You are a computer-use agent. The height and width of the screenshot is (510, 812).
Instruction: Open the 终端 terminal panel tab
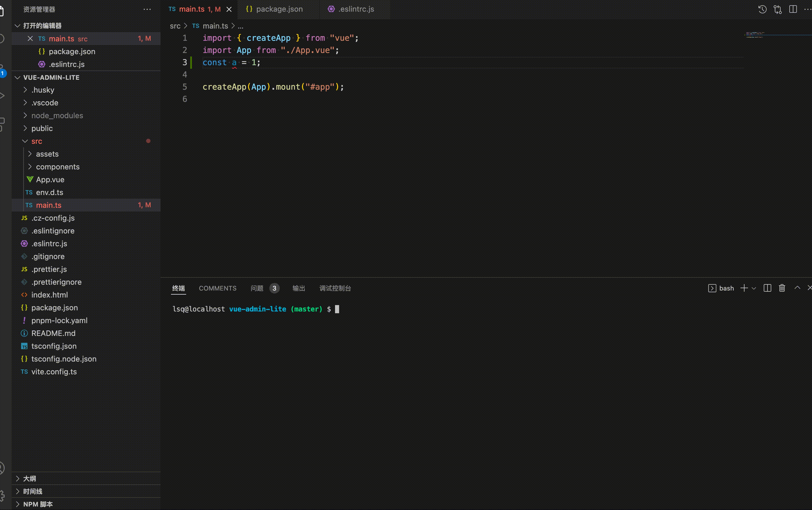point(179,288)
